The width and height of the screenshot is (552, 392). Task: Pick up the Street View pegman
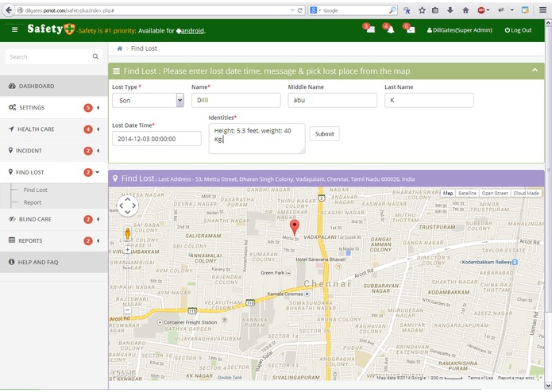point(127,233)
